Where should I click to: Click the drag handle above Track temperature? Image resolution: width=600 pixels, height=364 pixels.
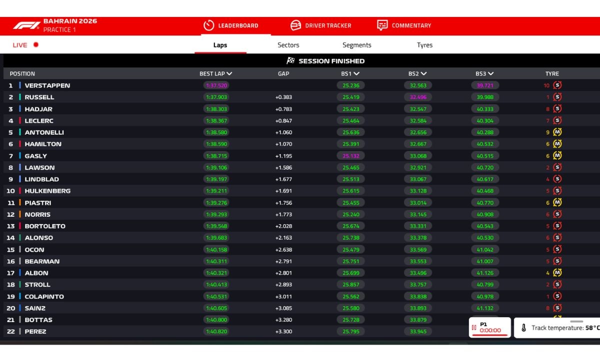click(x=576, y=321)
